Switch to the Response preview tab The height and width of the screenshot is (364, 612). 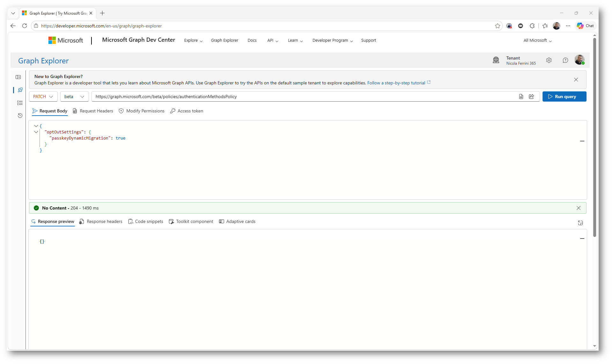[53, 222]
